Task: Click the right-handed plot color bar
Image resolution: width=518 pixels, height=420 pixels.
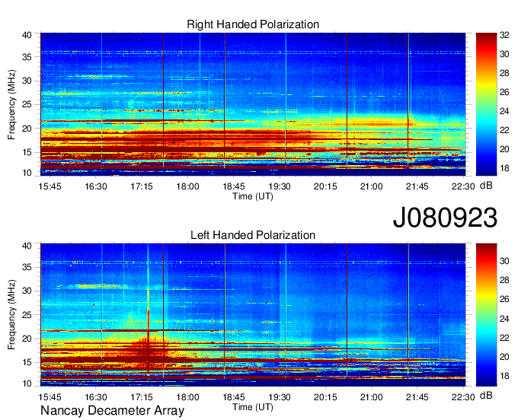Action: point(486,104)
